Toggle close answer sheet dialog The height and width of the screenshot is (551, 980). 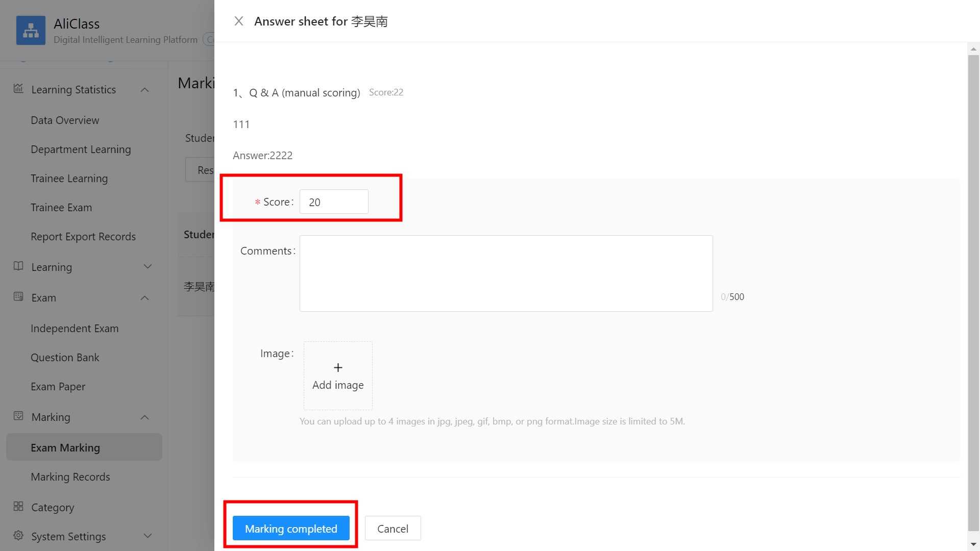point(238,21)
